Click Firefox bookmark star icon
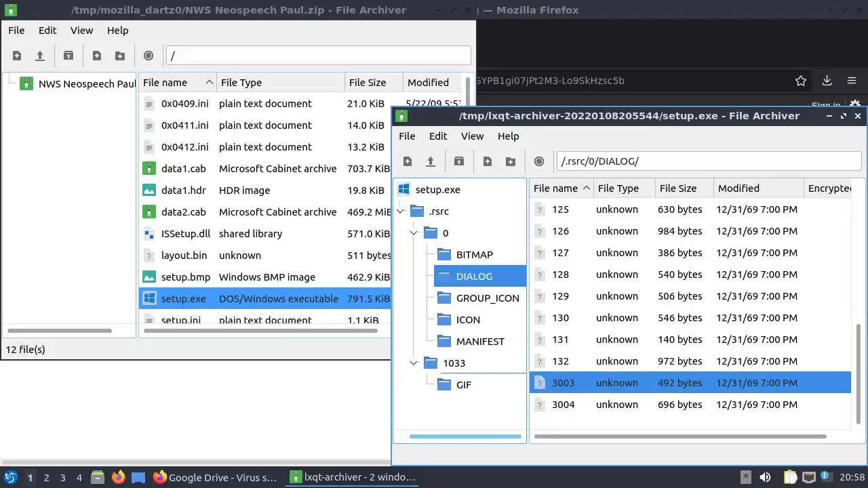 (801, 81)
